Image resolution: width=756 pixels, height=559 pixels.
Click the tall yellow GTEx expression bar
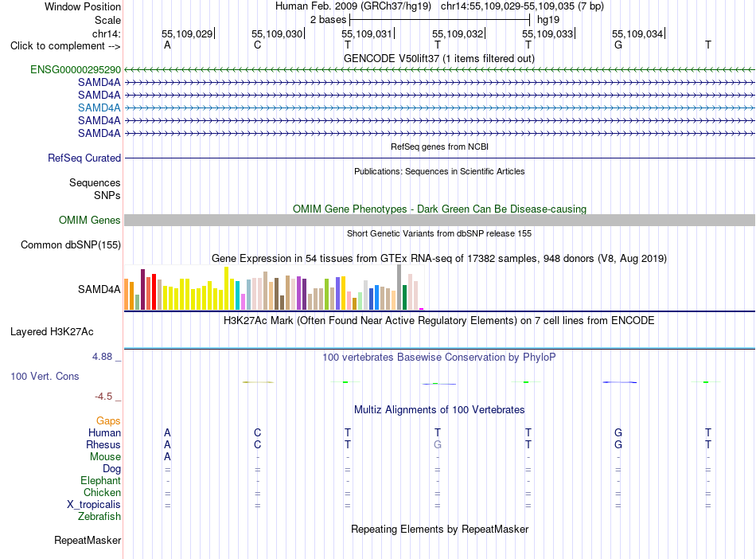coord(227,288)
